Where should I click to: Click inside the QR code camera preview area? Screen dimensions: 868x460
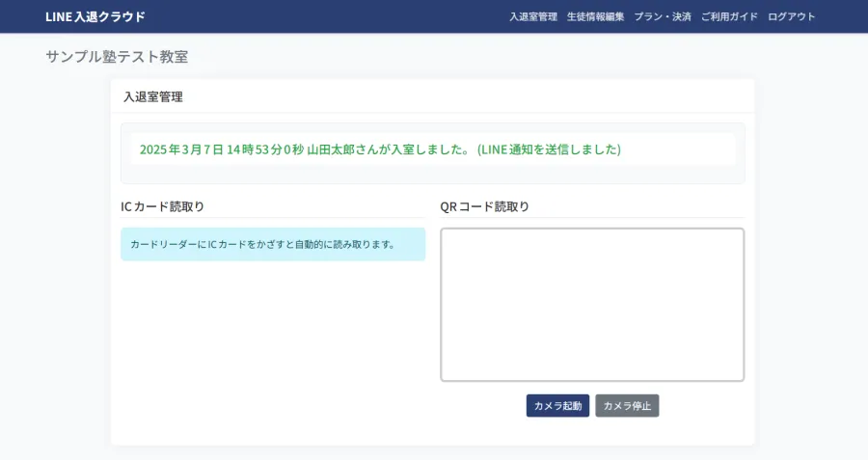click(x=592, y=305)
